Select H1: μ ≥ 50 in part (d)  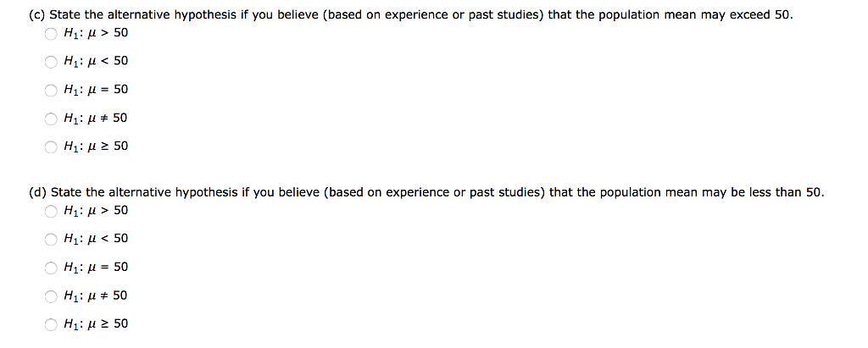[51, 325]
